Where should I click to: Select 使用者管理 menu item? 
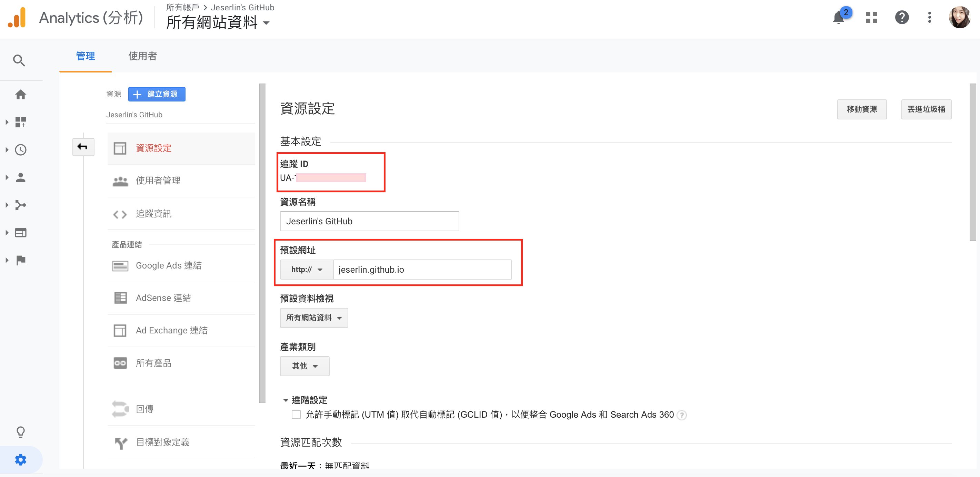click(181, 181)
